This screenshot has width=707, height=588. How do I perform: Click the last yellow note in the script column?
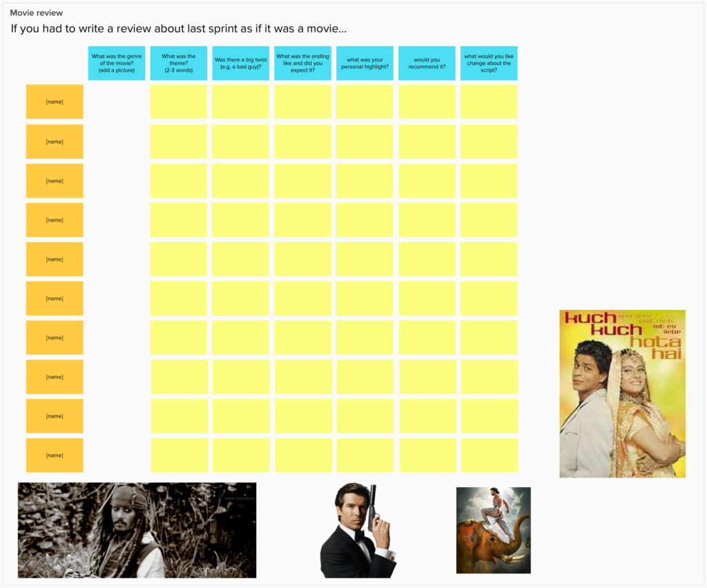pyautogui.click(x=489, y=455)
